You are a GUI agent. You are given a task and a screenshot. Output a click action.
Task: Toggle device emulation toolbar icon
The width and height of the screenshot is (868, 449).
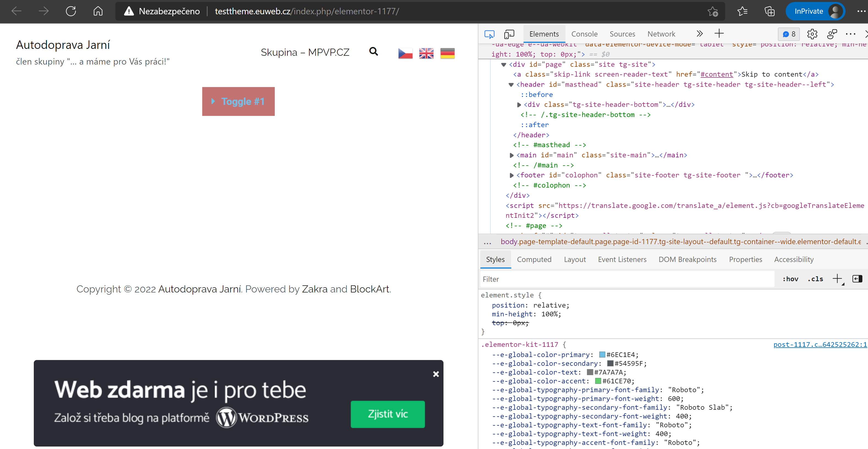509,34
